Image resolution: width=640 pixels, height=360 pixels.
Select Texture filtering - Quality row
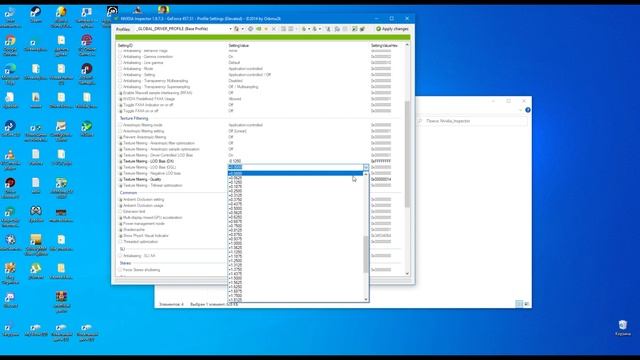click(x=172, y=179)
